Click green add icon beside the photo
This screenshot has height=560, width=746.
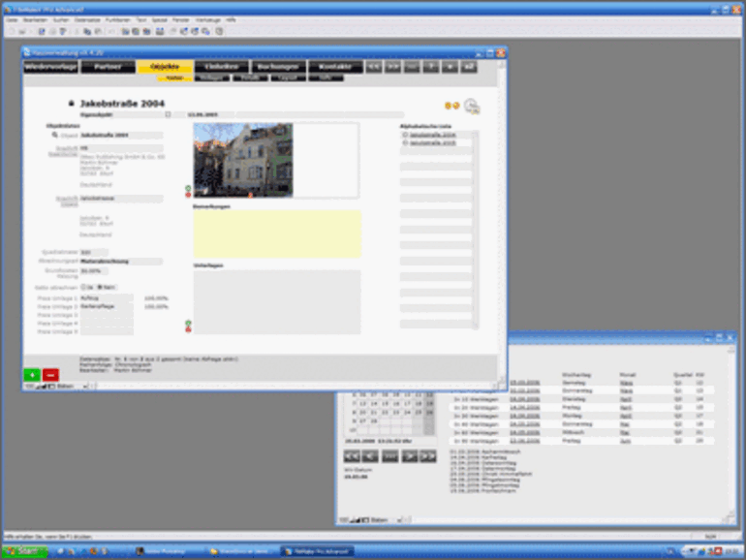(188, 188)
